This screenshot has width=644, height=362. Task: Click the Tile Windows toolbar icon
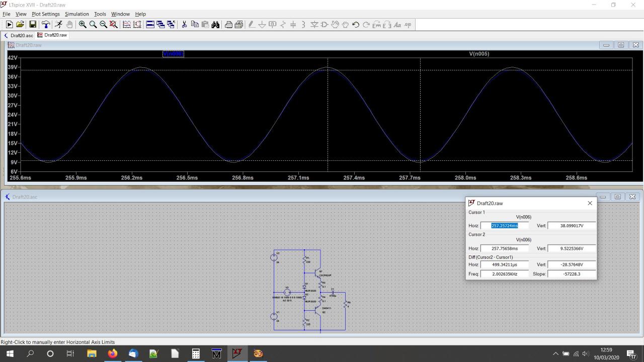150,25
